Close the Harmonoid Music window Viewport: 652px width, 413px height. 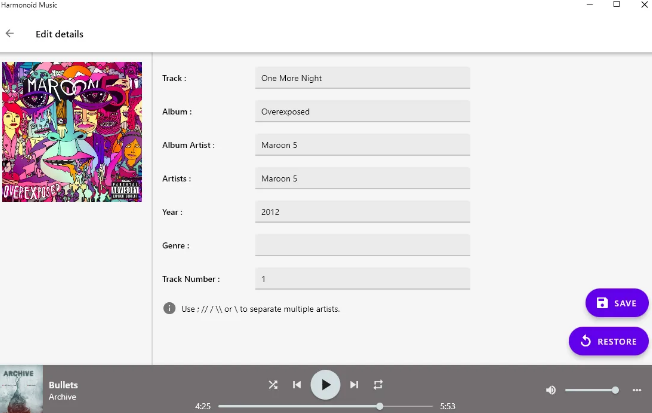pos(644,5)
